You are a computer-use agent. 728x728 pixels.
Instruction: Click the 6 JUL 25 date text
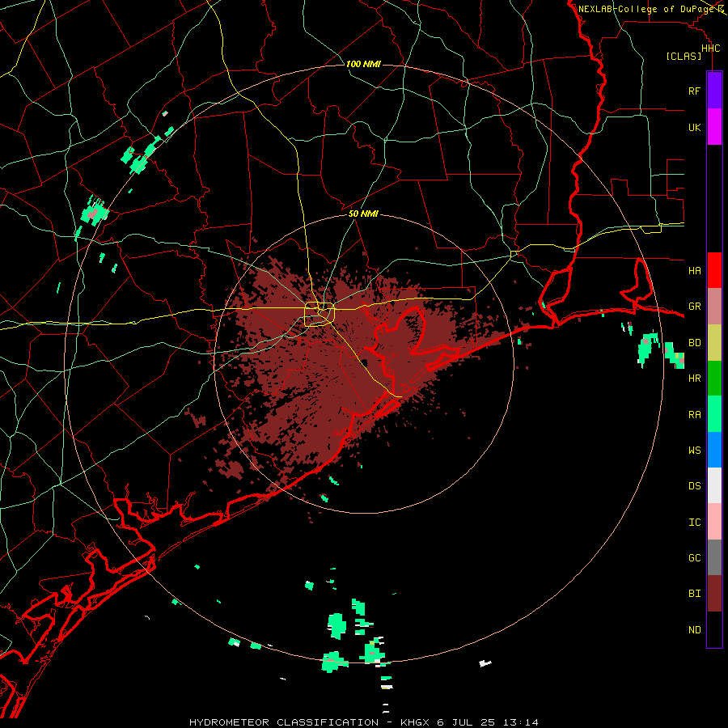468,722
